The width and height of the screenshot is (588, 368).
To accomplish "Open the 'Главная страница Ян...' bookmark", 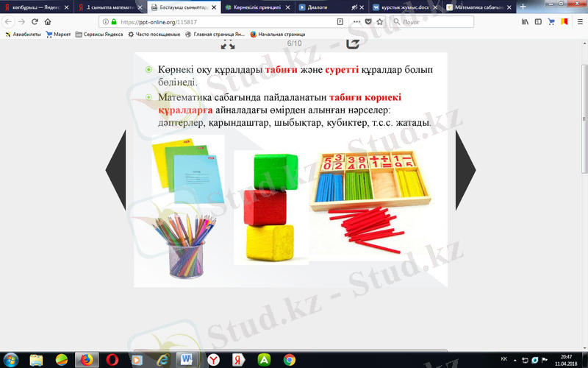I will (215, 34).
